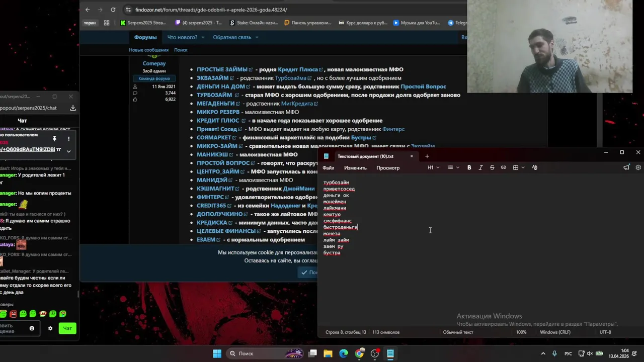This screenshot has height=362, width=644.
Task: Open File Explorer from taskbar
Action: click(x=328, y=353)
